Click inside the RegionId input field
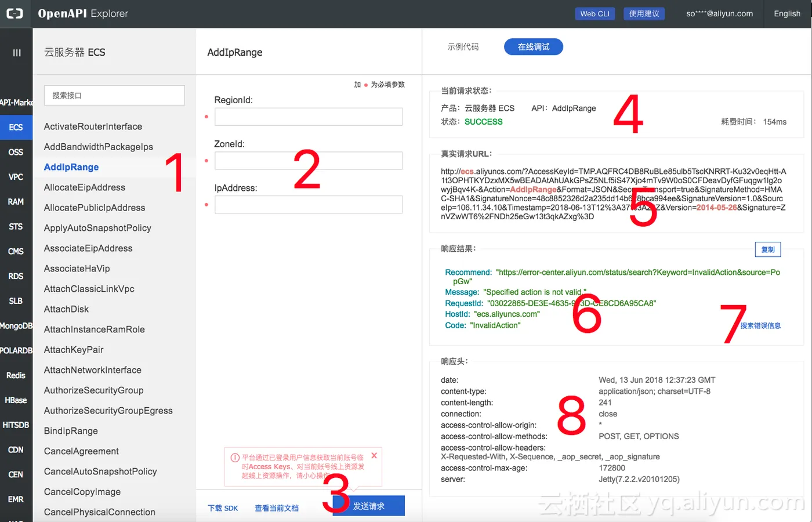 [308, 116]
